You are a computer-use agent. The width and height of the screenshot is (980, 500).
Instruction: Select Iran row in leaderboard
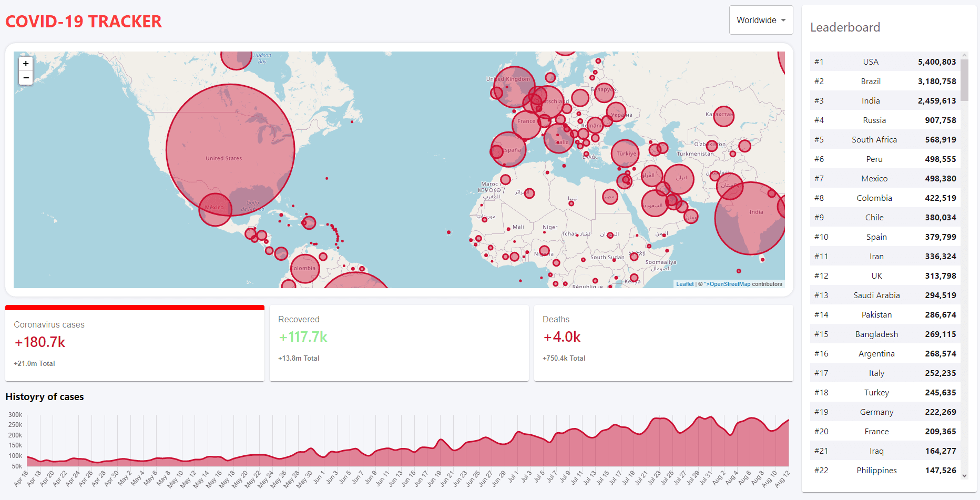[885, 256]
